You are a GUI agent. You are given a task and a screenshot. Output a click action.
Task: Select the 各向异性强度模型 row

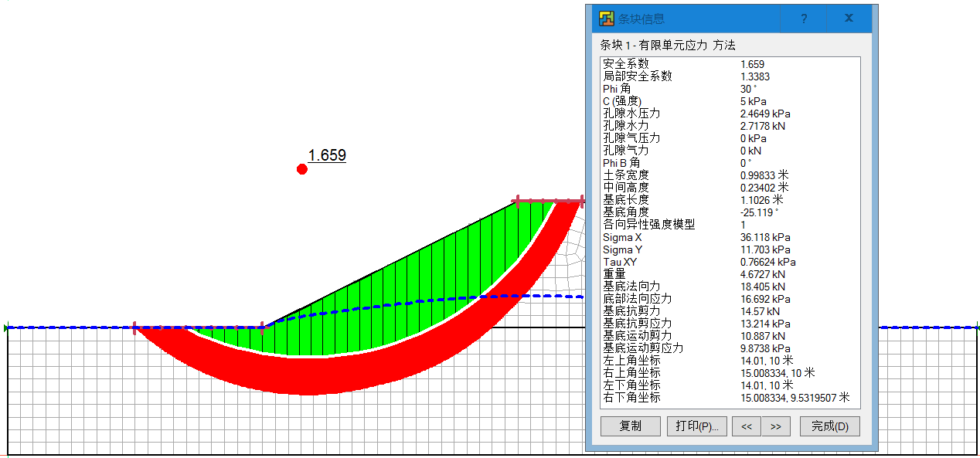pyautogui.click(x=730, y=225)
